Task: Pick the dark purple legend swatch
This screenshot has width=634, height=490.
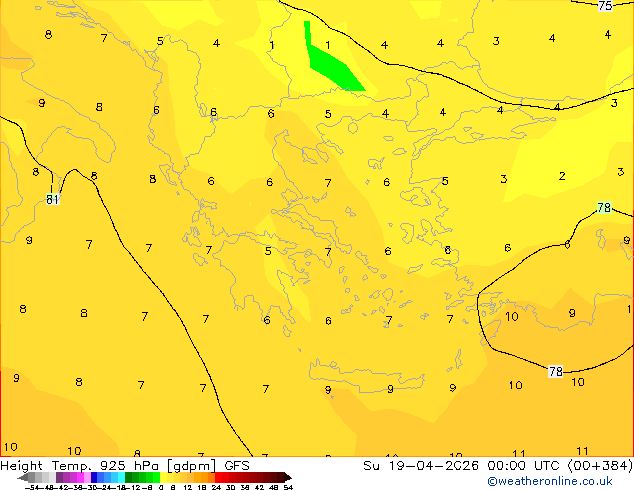Action: point(59,477)
